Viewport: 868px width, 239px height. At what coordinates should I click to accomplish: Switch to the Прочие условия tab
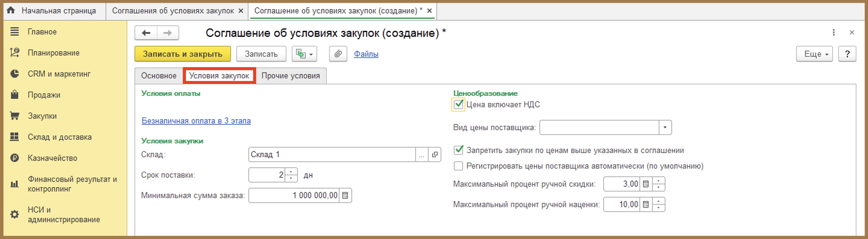click(x=291, y=76)
